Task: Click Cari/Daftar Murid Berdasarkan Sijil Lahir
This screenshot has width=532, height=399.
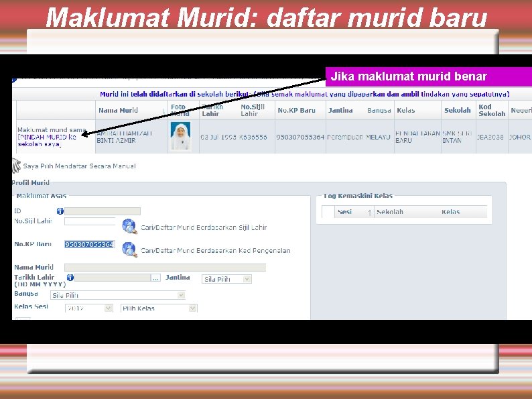Action: [204, 227]
